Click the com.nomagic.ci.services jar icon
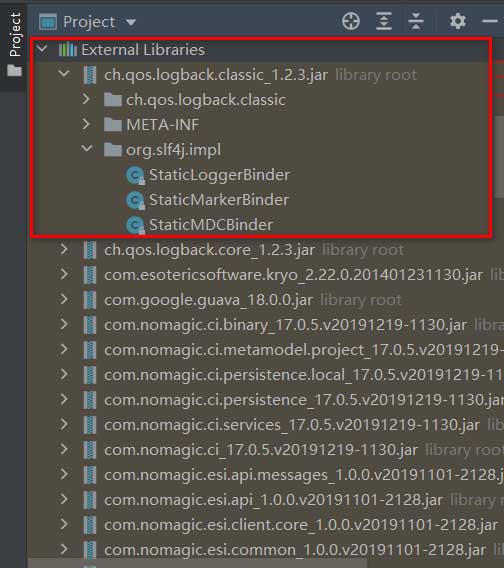This screenshot has height=568, width=504. [90, 425]
